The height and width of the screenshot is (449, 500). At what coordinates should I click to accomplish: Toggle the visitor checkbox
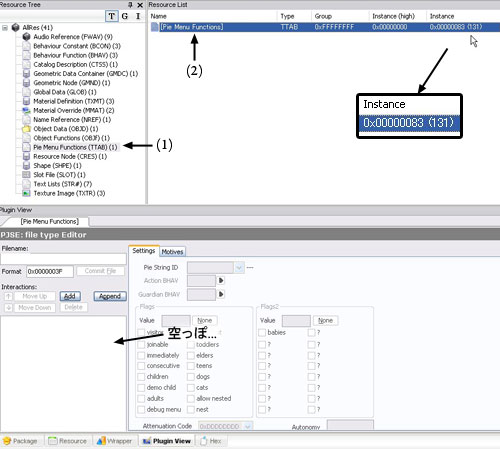(141, 333)
